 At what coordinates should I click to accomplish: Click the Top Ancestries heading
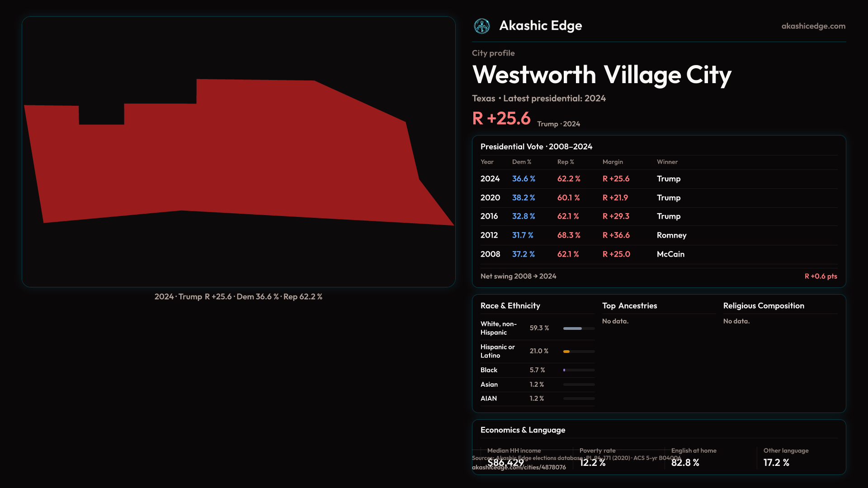629,306
